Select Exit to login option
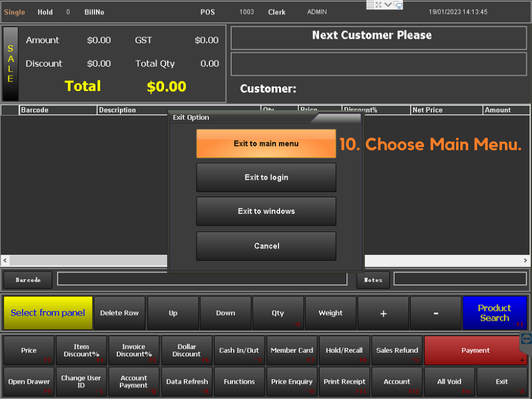Screen dimensions: 532x399 [266, 178]
